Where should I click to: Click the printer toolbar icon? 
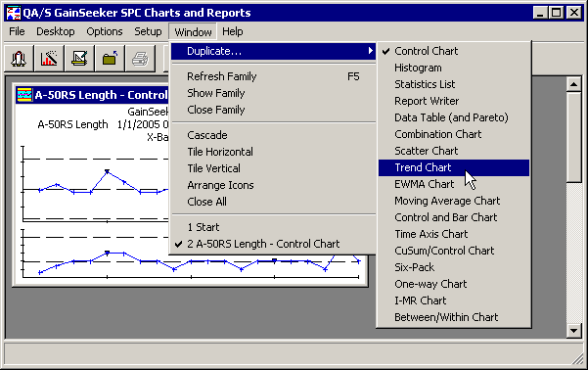(140, 58)
